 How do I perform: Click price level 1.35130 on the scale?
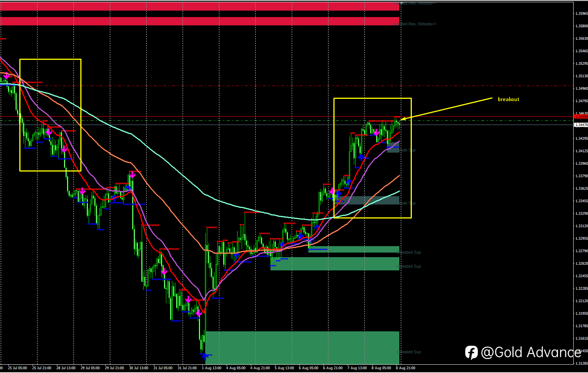(582, 76)
